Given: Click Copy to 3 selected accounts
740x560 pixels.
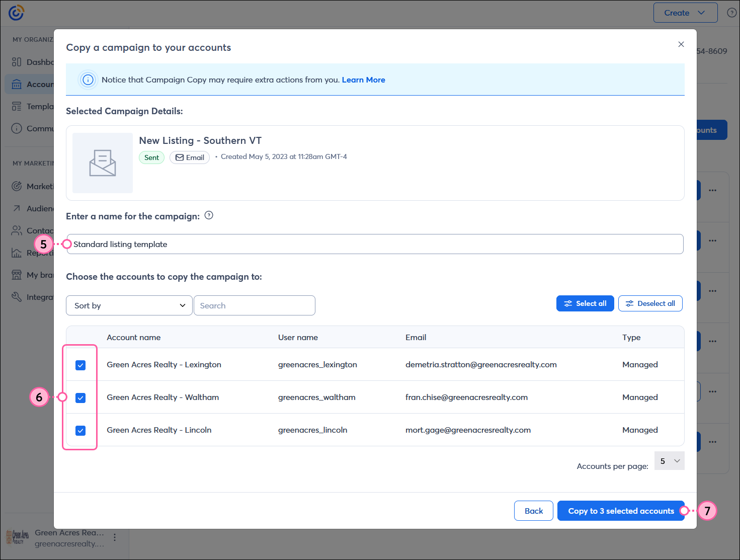Looking at the screenshot, I should point(621,511).
